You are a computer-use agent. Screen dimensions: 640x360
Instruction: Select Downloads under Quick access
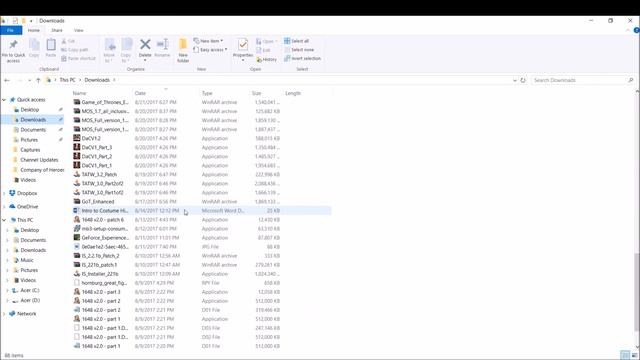(33, 120)
